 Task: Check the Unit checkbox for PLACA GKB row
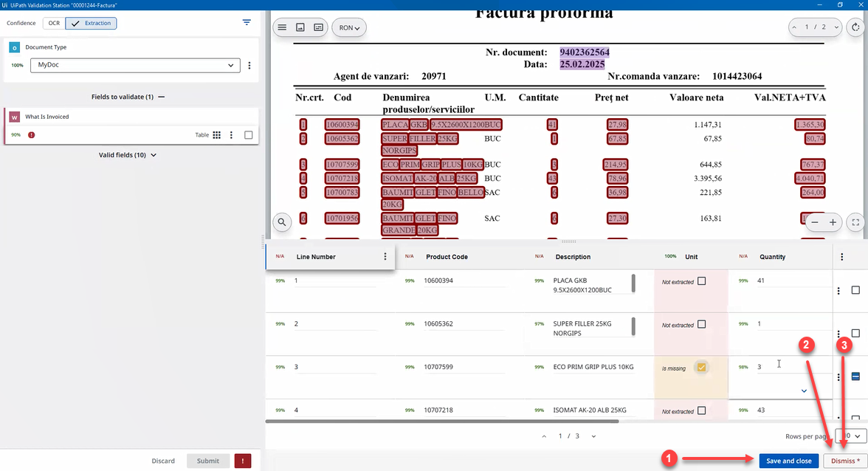(701, 281)
